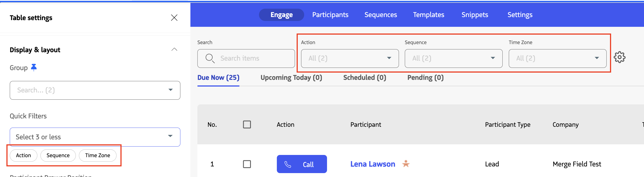Click the phone icon on Call button
Image resolution: width=644 pixels, height=177 pixels.
coord(288,164)
